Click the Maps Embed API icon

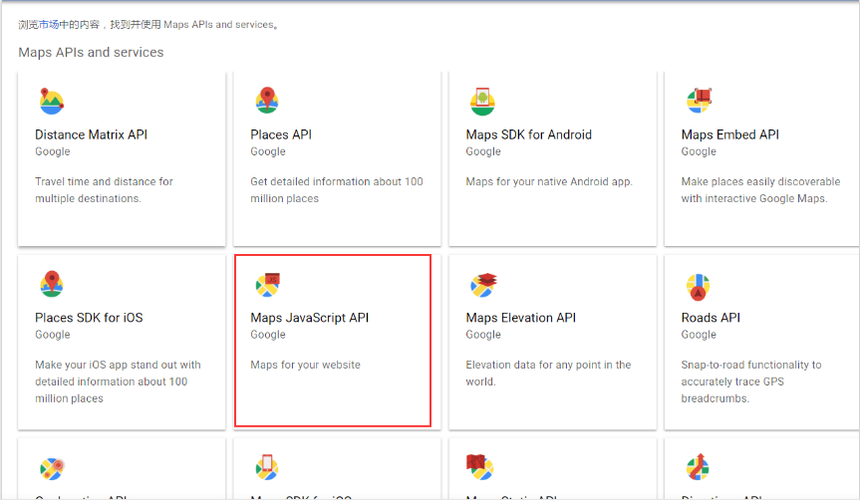pos(699,101)
